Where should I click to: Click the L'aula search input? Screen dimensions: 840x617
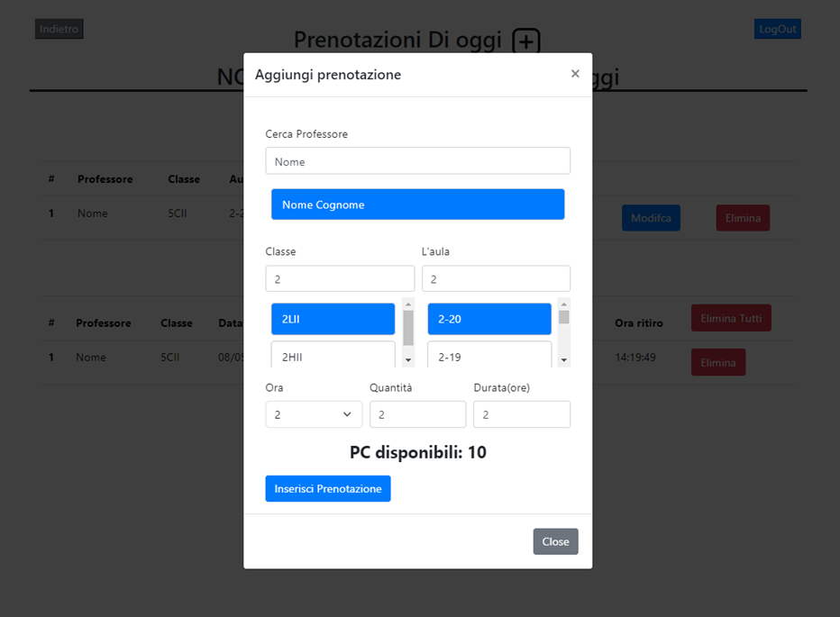click(496, 279)
